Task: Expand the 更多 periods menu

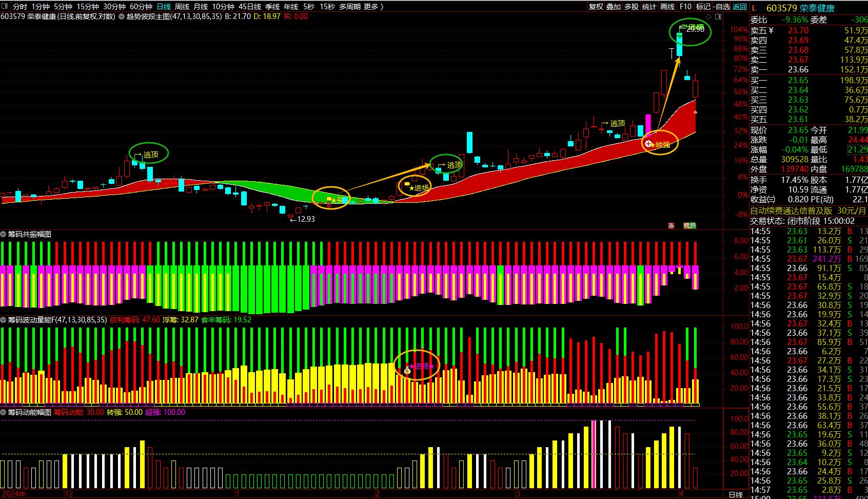Action: (x=374, y=7)
